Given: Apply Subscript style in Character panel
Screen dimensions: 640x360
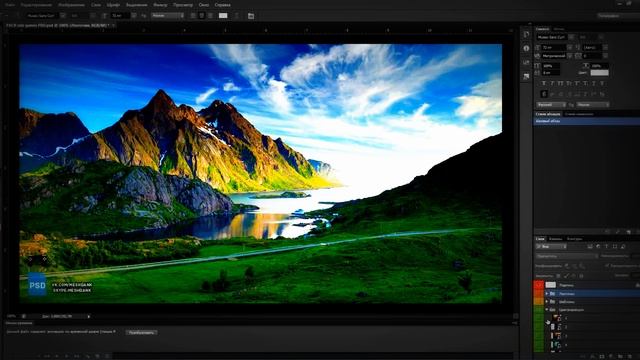Looking at the screenshot, I should 586,83.
